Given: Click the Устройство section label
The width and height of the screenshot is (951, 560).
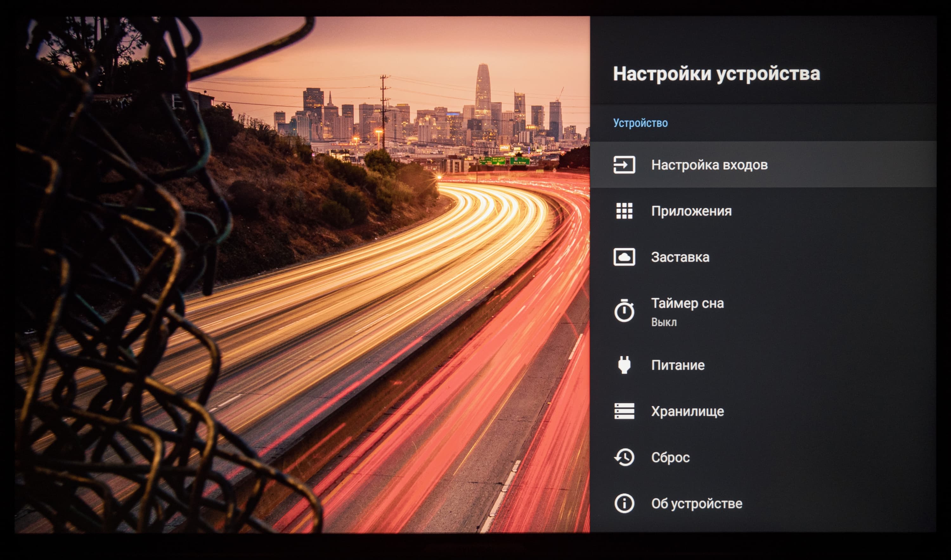Looking at the screenshot, I should pyautogui.click(x=640, y=123).
